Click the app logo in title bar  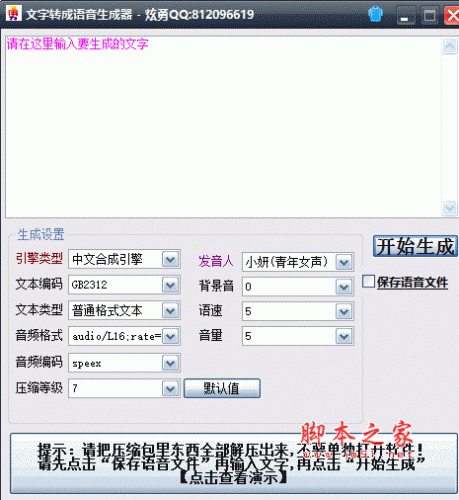pyautogui.click(x=13, y=14)
